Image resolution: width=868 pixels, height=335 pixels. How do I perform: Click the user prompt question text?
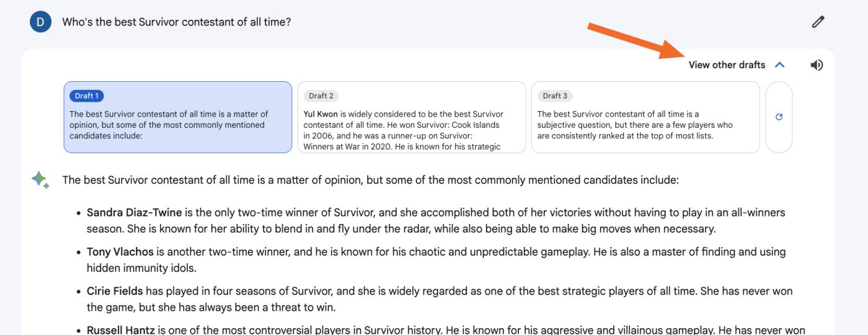pyautogui.click(x=177, y=22)
